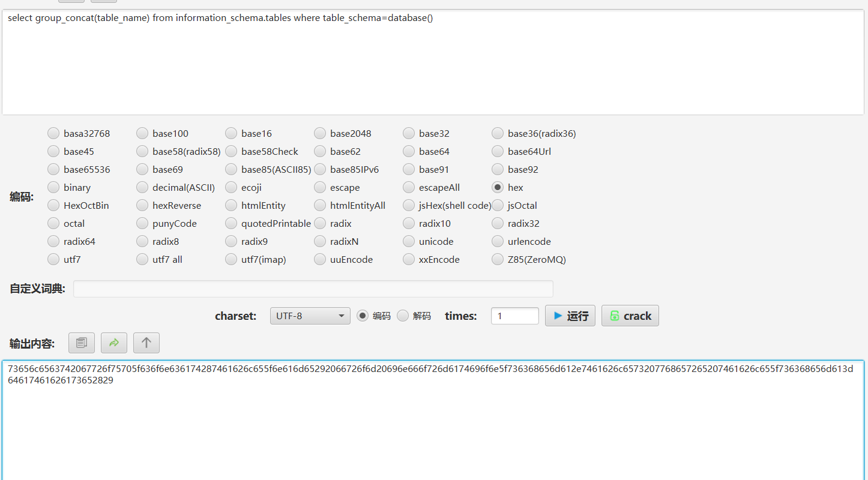This screenshot has height=480, width=868.
Task: Click the crack button
Action: [x=630, y=316]
